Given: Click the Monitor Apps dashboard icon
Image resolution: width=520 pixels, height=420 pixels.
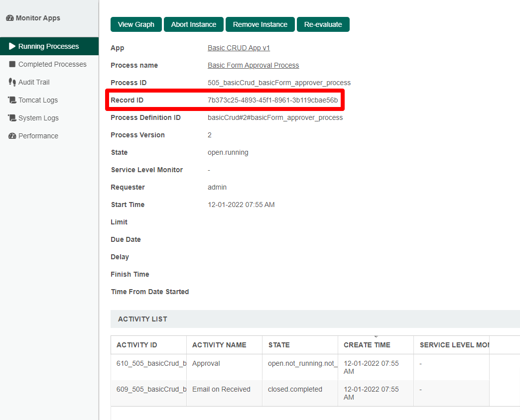Looking at the screenshot, I should 9,18.
